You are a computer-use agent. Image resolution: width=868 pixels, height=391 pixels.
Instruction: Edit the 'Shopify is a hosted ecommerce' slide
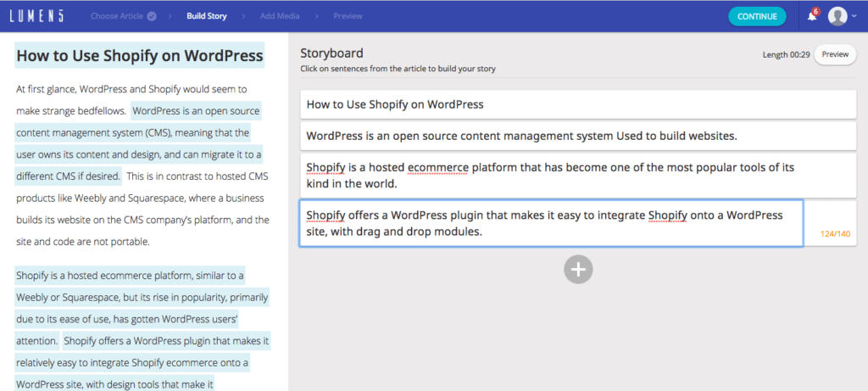click(577, 176)
